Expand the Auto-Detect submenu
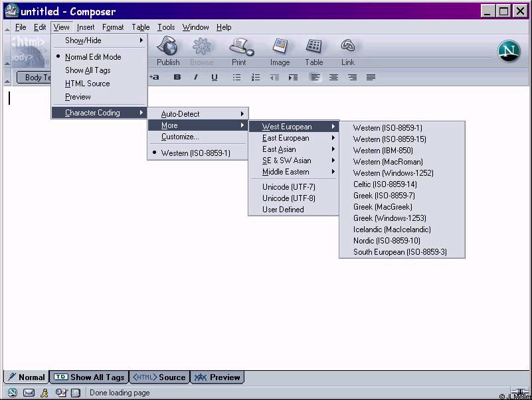 (x=198, y=114)
